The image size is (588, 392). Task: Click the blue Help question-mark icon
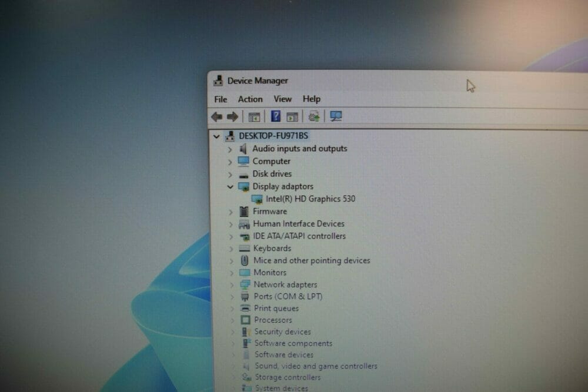click(276, 116)
